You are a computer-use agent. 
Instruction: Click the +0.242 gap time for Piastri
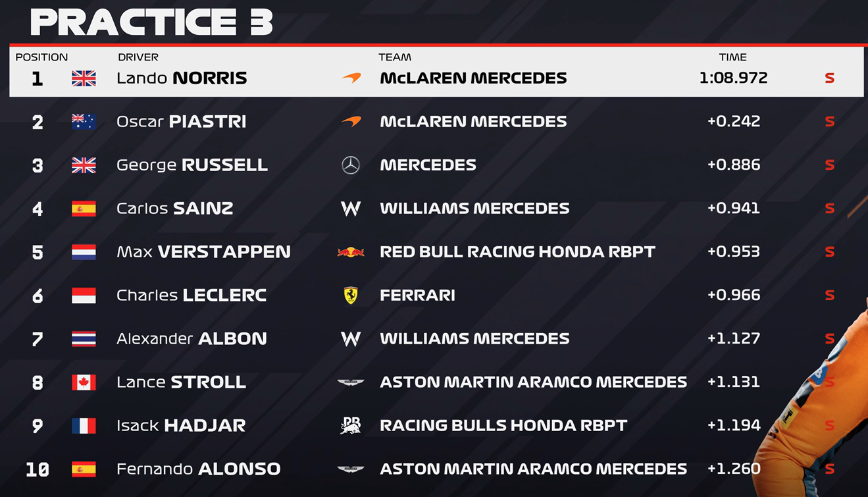[734, 122]
